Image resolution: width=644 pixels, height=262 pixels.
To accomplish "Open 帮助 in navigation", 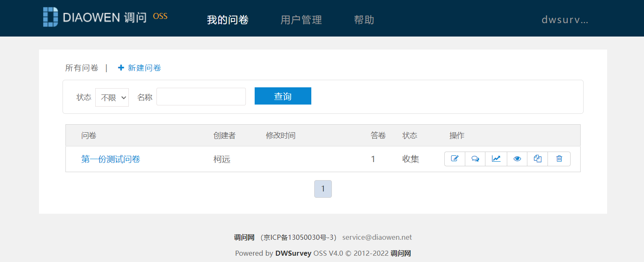I will click(x=364, y=20).
